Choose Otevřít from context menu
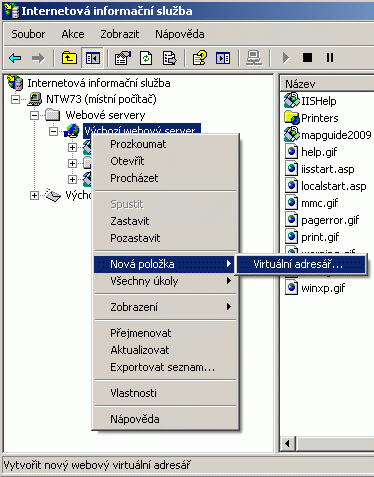The image size is (374, 477). tap(165, 161)
